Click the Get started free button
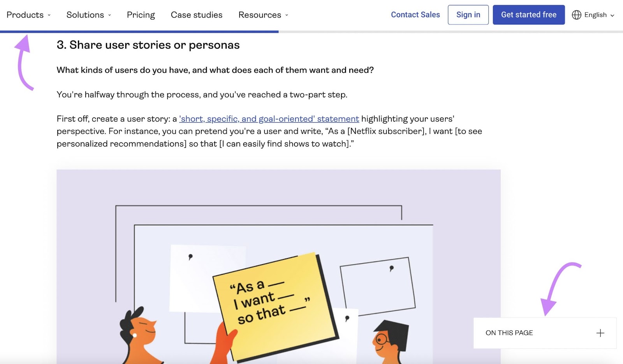 click(529, 15)
